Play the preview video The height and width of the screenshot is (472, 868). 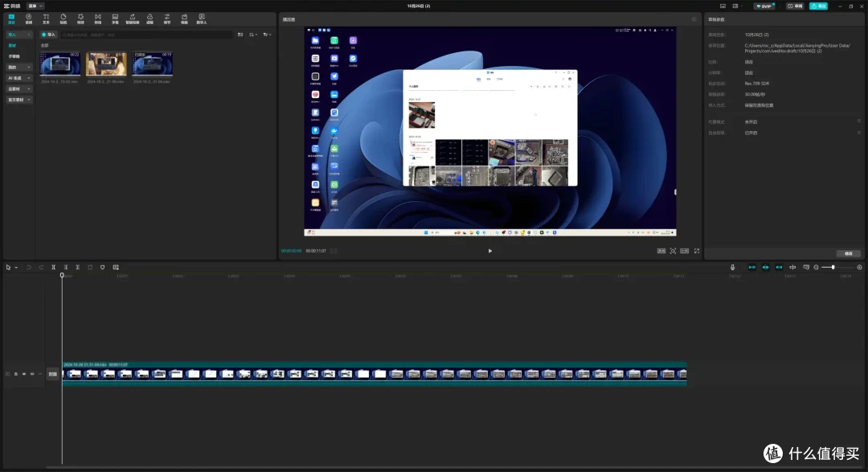click(x=490, y=251)
